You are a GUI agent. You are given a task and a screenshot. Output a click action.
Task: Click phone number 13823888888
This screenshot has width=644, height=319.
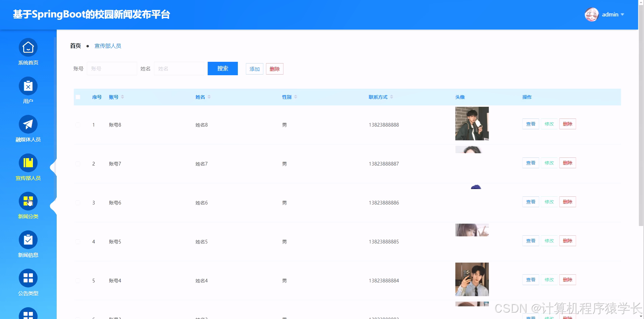[384, 125]
